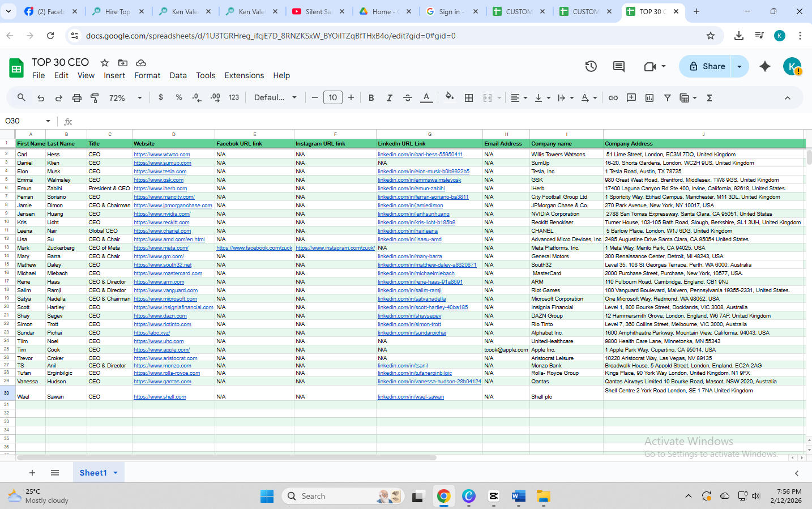Image resolution: width=812 pixels, height=509 pixels.
Task: Insert a link using the chain icon
Action: 613,98
